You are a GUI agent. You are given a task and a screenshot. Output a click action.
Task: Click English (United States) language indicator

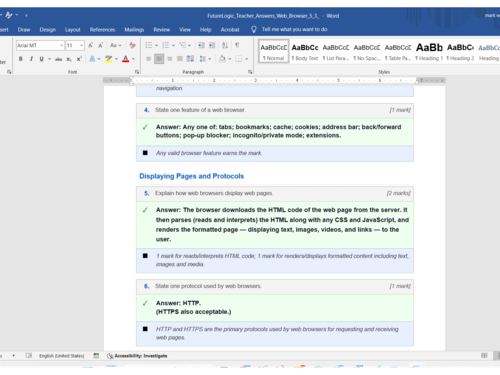tap(62, 356)
